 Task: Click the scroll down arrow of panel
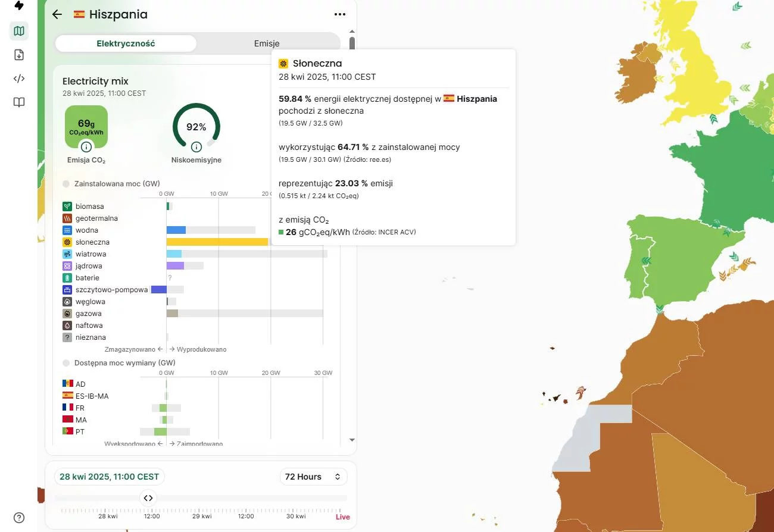pyautogui.click(x=352, y=440)
